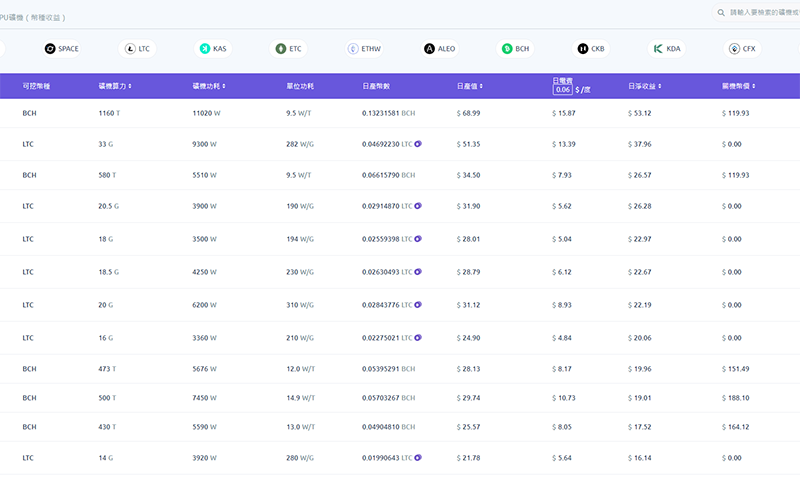Filter miners by KAS coin icon
Image resolution: width=800 pixels, height=477 pixels.
pos(205,48)
